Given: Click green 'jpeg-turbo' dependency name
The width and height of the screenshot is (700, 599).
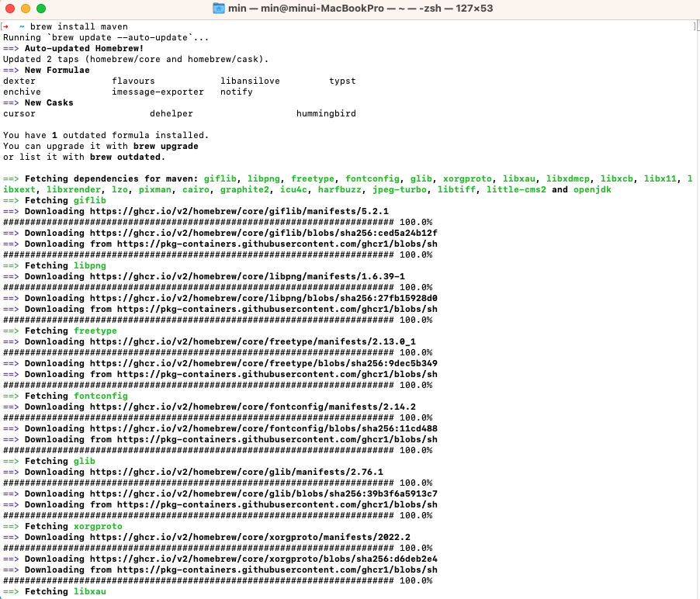Looking at the screenshot, I should point(400,189).
